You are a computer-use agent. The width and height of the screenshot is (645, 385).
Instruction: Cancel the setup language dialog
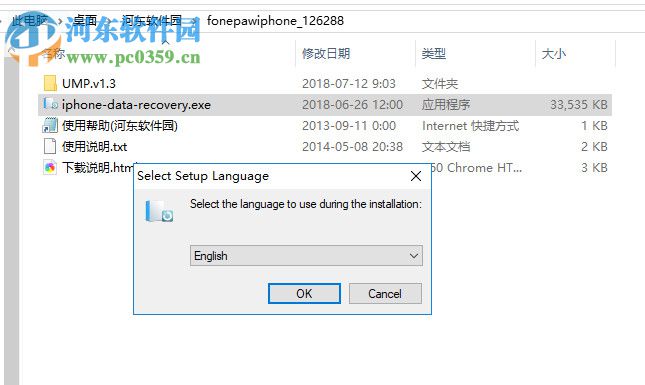(x=385, y=293)
